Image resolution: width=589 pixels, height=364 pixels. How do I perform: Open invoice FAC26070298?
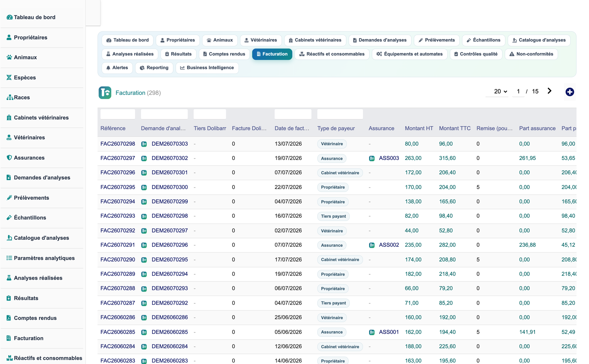coord(118,144)
